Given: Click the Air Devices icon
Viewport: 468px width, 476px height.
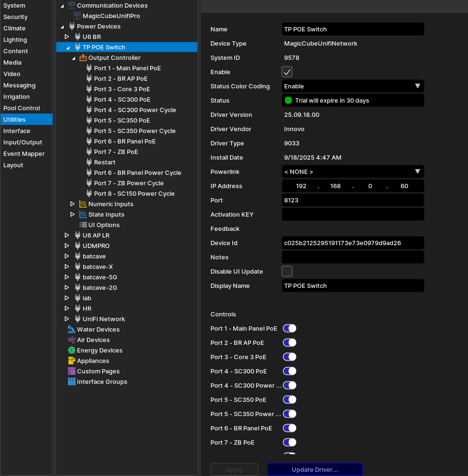Looking at the screenshot, I should 72,340.
